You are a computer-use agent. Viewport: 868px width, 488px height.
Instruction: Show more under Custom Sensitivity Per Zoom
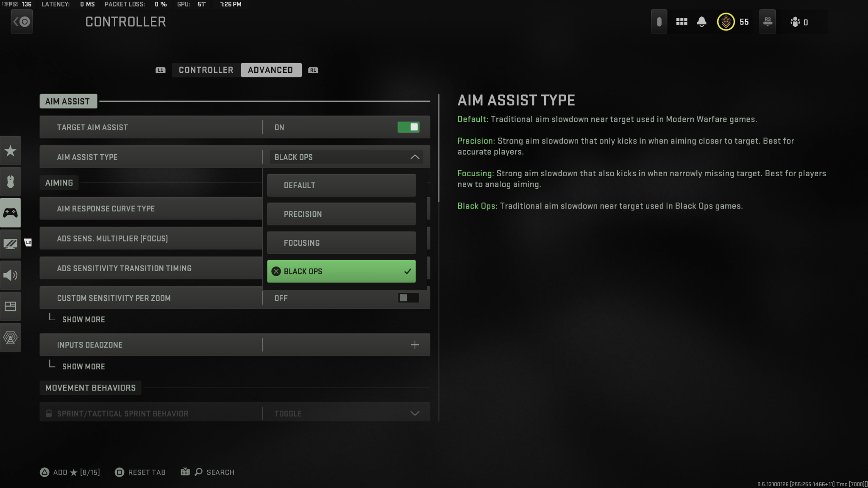pos(83,319)
